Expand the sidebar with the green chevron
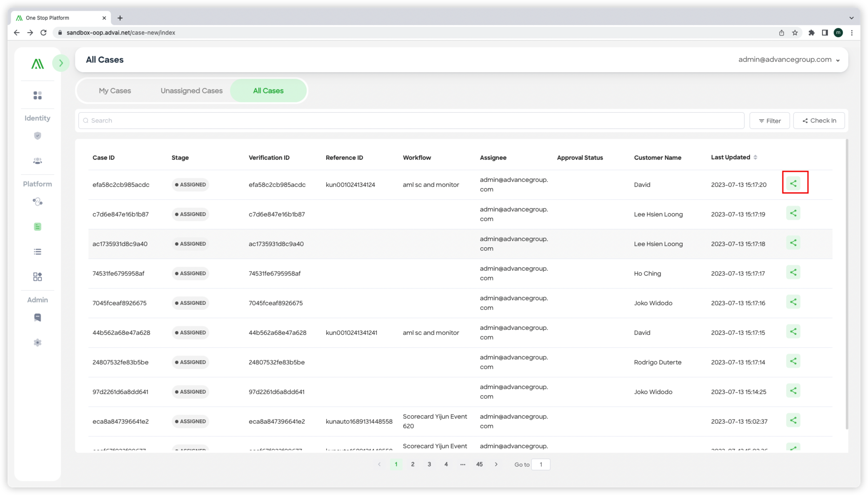 [x=61, y=63]
